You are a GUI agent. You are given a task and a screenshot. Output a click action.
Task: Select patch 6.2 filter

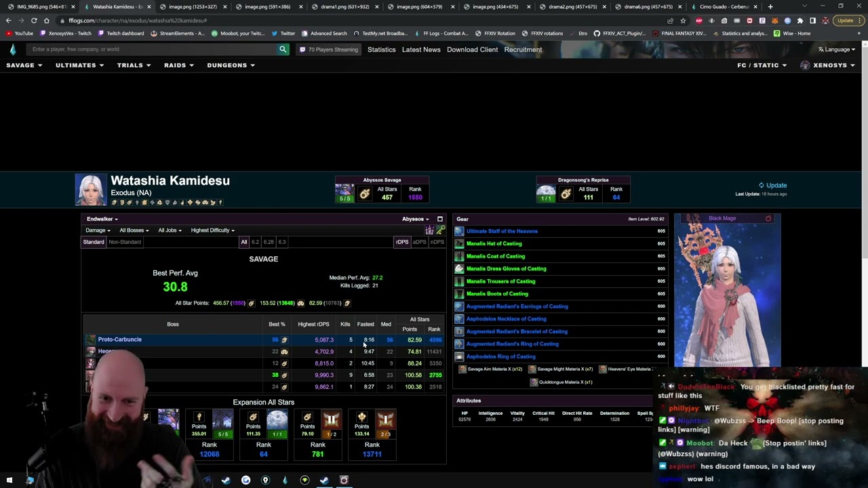pos(255,242)
